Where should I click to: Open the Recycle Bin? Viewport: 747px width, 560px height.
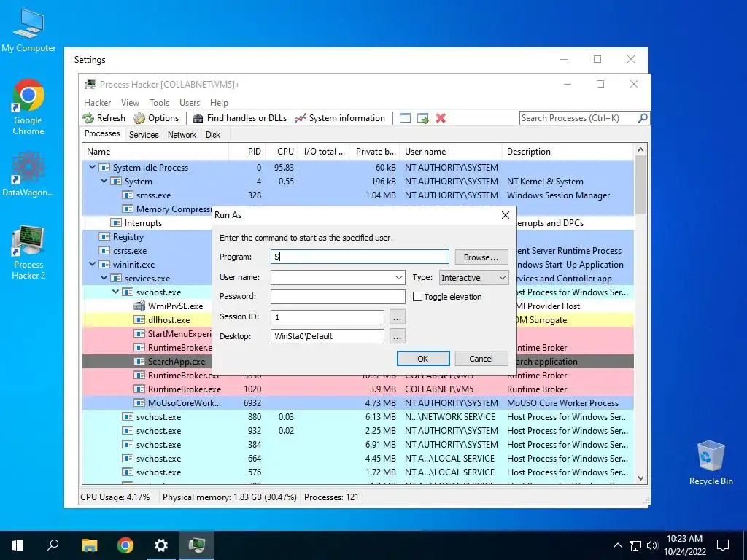click(x=711, y=463)
